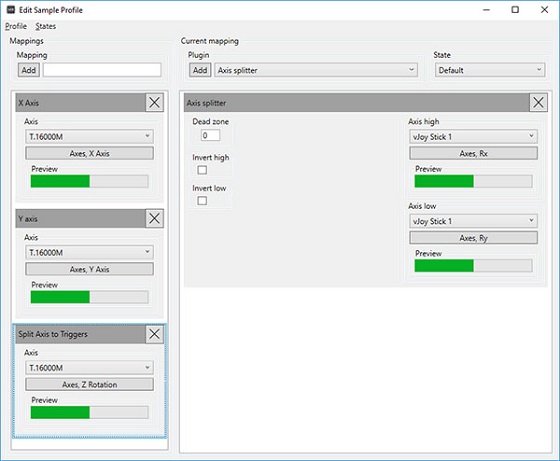Enable the Invert high checkbox

(x=202, y=170)
